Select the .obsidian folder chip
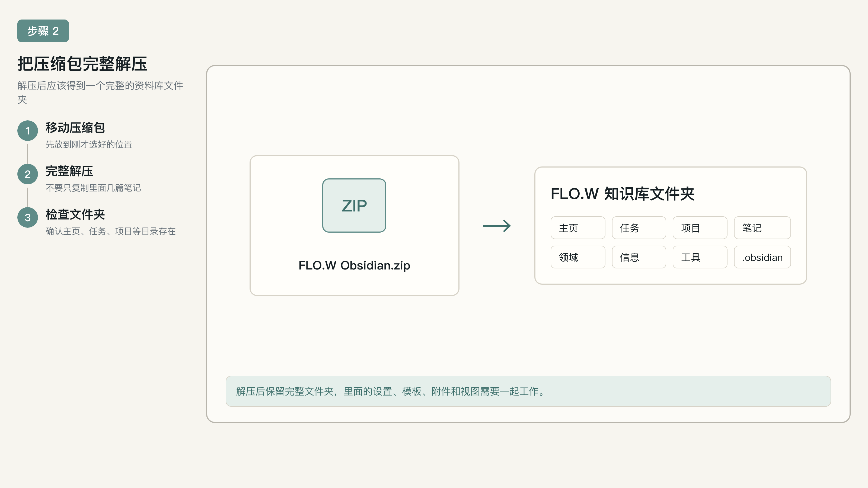868x488 pixels. tap(762, 257)
